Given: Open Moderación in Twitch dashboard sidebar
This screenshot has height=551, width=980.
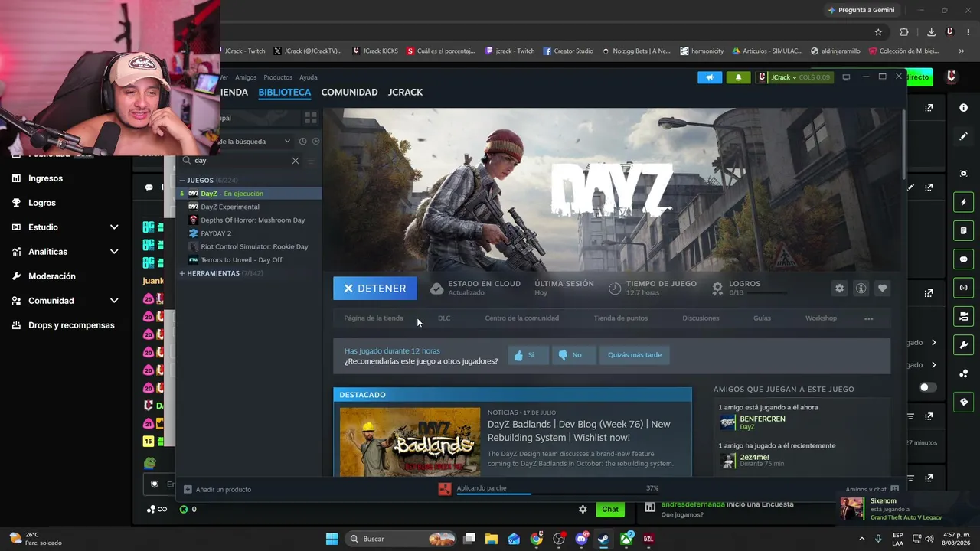Looking at the screenshot, I should pyautogui.click(x=52, y=276).
